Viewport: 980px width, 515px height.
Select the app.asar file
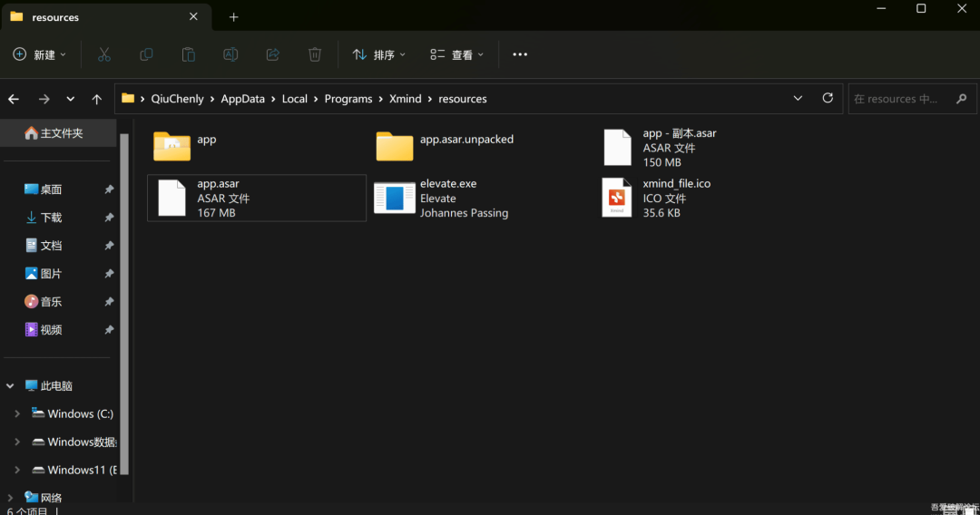coord(256,198)
